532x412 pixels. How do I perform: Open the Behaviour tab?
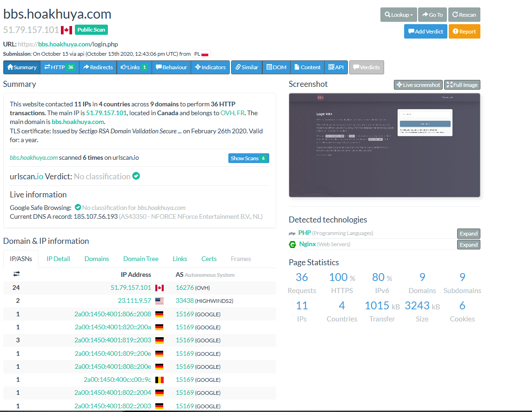(x=171, y=67)
